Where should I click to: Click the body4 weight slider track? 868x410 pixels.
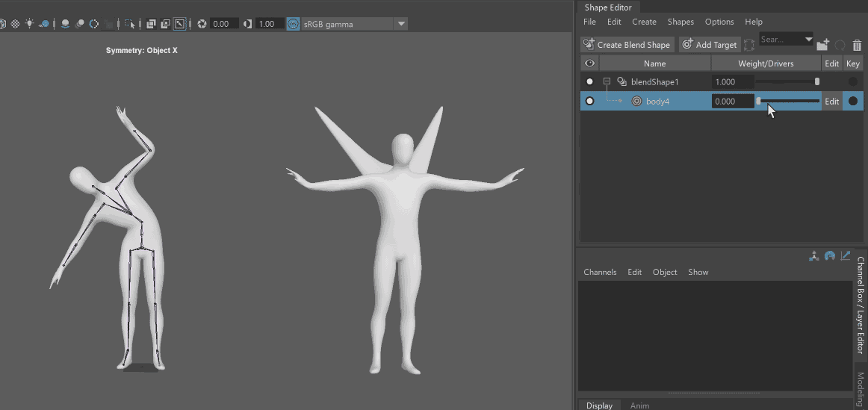(789, 101)
